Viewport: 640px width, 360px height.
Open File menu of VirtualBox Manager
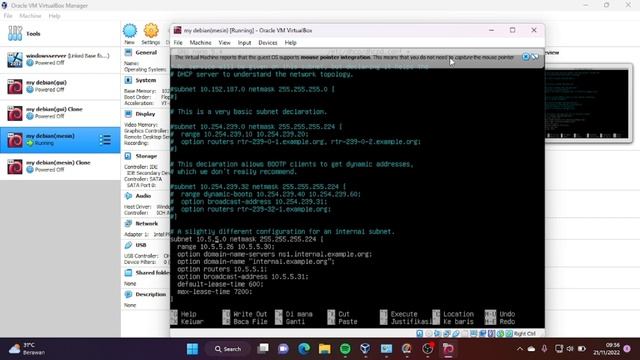[8, 16]
